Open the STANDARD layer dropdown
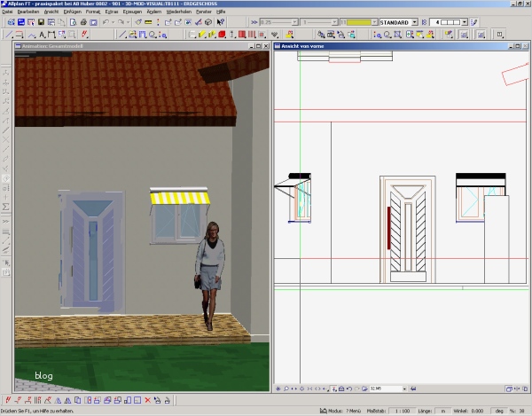 (412, 22)
